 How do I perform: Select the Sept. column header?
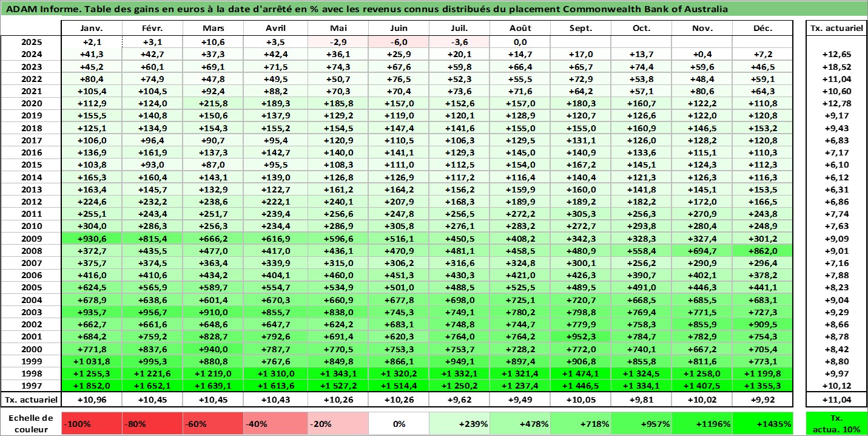(581, 29)
